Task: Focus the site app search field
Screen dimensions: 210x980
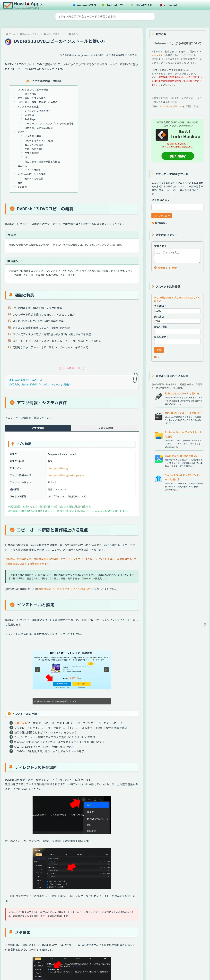Action: 105,17
